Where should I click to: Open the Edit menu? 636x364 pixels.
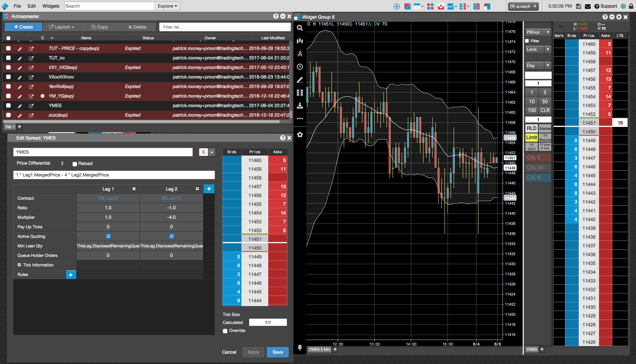point(31,6)
